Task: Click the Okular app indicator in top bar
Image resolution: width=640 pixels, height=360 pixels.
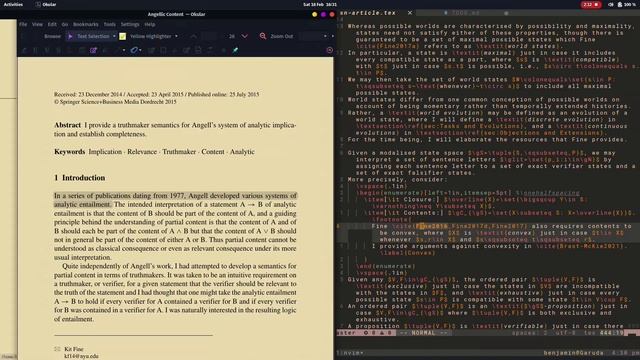Action: coord(46,4)
